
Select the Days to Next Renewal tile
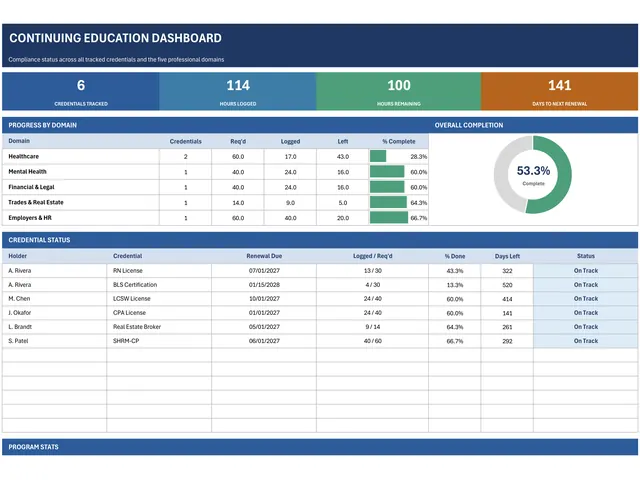560,91
